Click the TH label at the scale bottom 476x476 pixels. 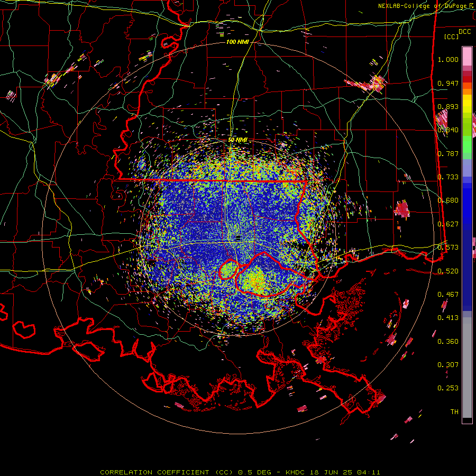[x=454, y=412]
